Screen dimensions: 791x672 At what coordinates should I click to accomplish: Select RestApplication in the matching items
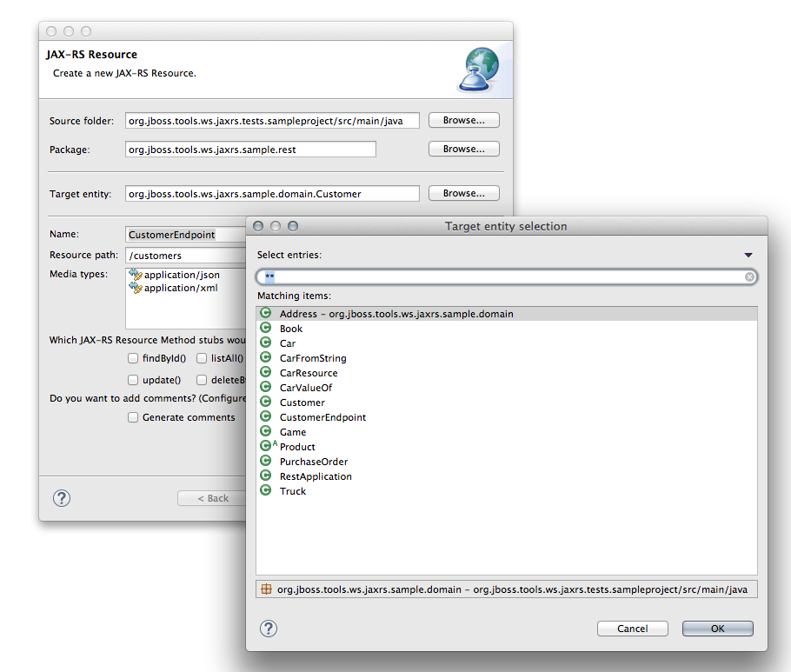coord(507,476)
